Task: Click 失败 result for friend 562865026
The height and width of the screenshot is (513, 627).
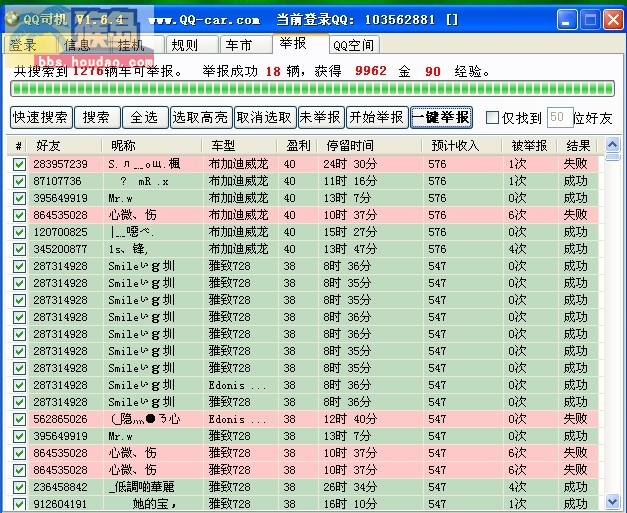Action: (575, 419)
